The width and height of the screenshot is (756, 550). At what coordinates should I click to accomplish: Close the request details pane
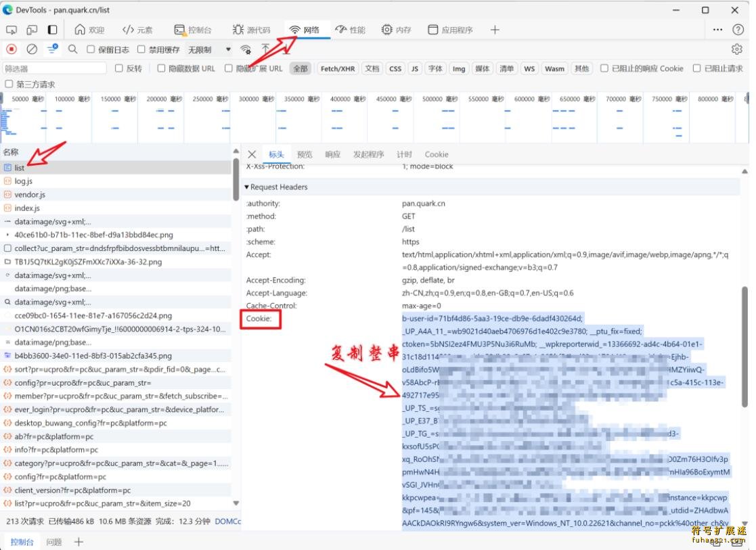[x=252, y=154]
